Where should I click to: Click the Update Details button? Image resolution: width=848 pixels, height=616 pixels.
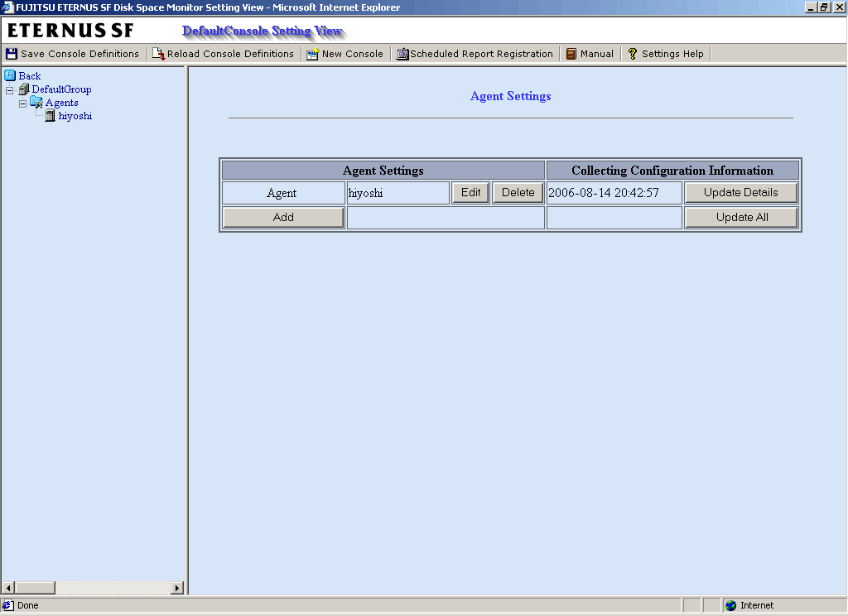[x=741, y=193]
